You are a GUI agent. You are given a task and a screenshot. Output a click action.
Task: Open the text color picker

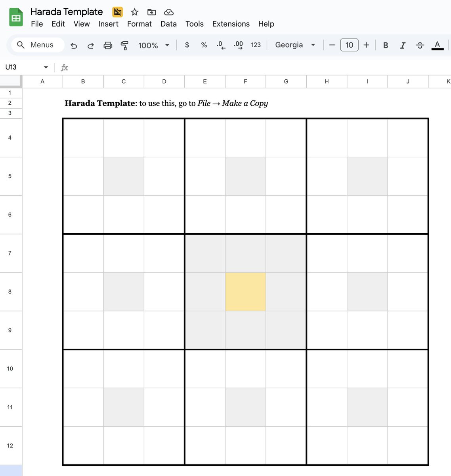click(x=437, y=45)
